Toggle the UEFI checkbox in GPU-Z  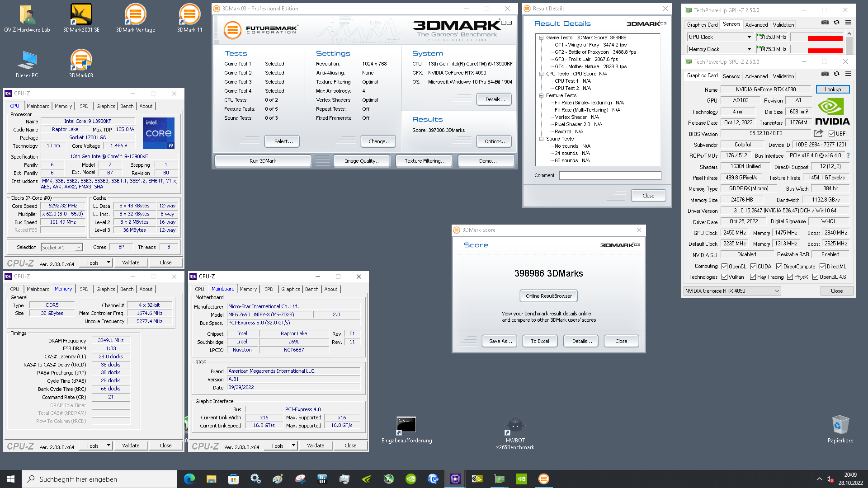831,134
